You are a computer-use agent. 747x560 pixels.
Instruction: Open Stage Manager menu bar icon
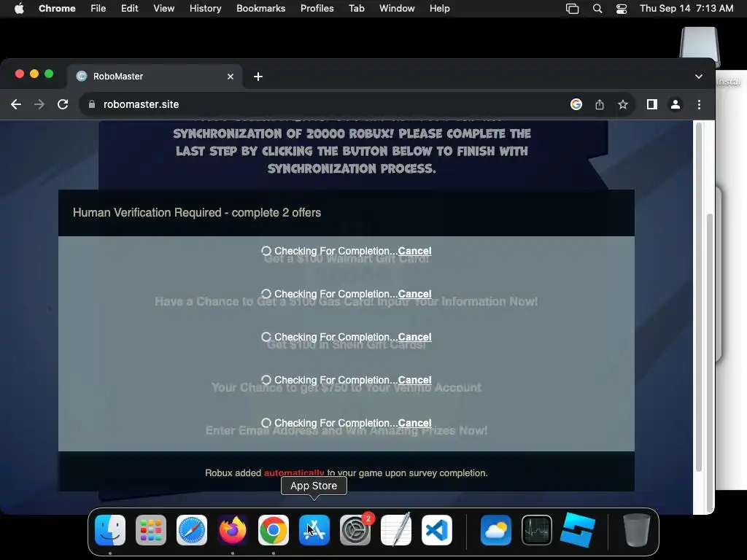coord(572,9)
